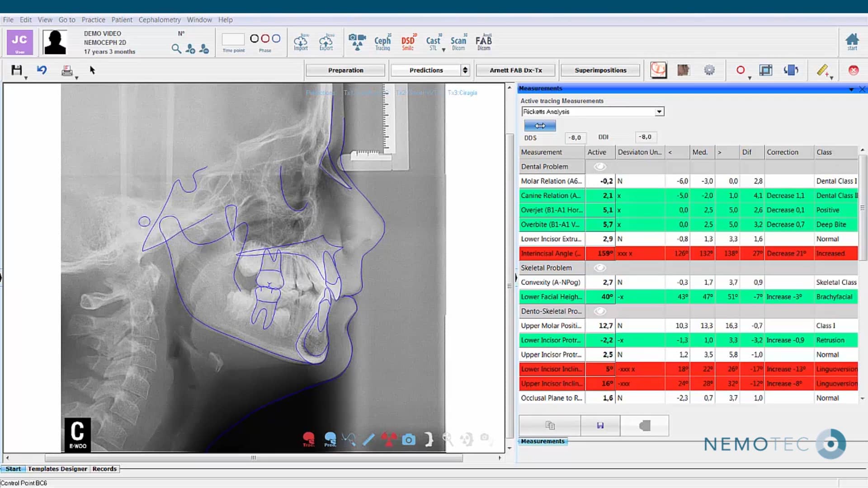This screenshot has width=868, height=488.
Task: Toggle visibility of Skeletal Problem measurements
Action: coord(600,267)
